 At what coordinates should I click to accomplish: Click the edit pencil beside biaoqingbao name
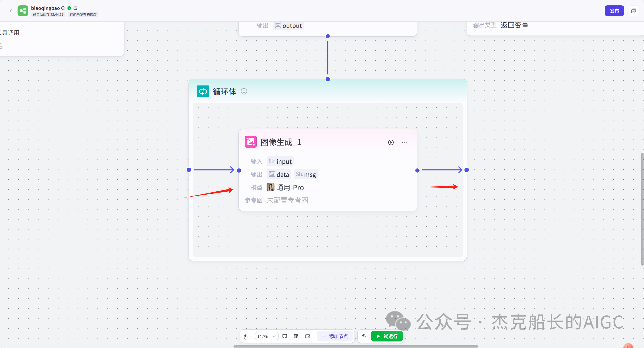pos(76,8)
